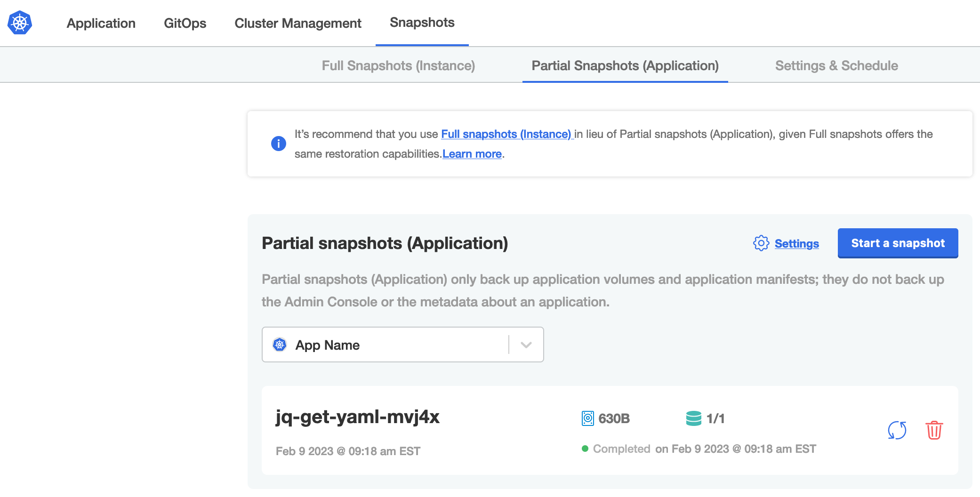Select the snapshot name jq-get-yaml-mvj4x
The width and height of the screenshot is (980, 497).
click(358, 417)
